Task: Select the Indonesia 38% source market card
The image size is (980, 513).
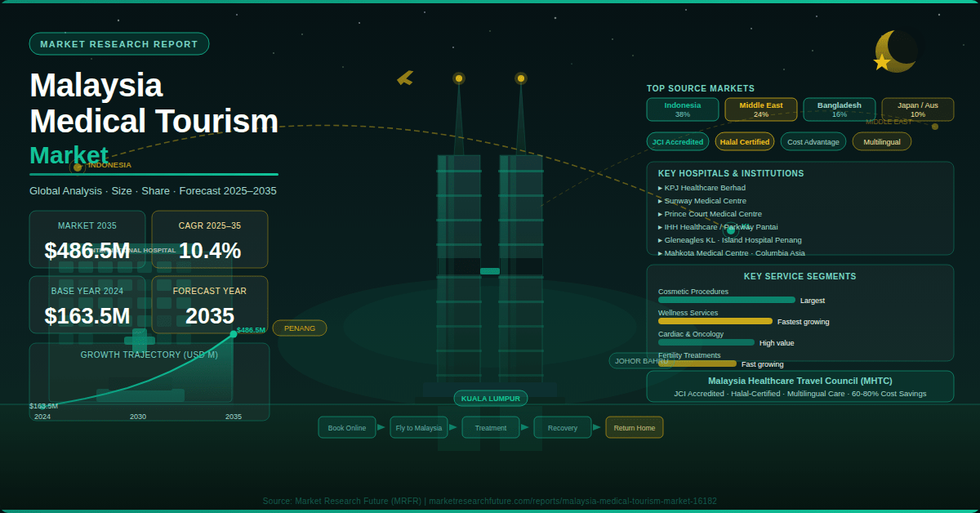Action: coord(683,109)
